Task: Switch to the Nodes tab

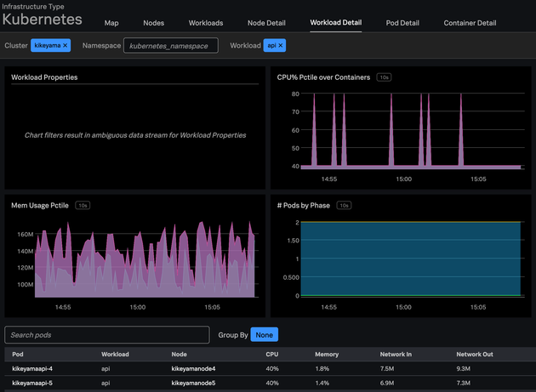Action: click(x=153, y=23)
